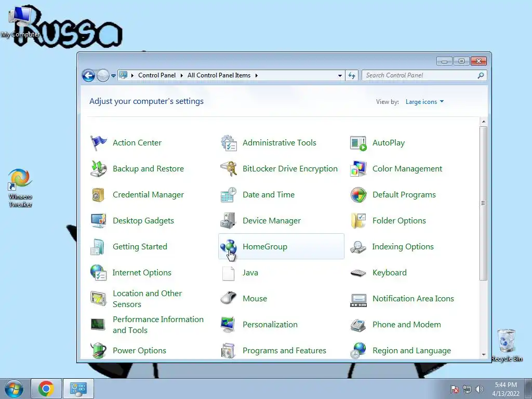Open the Personalization monitor icon
532x399 pixels.
coord(229,324)
